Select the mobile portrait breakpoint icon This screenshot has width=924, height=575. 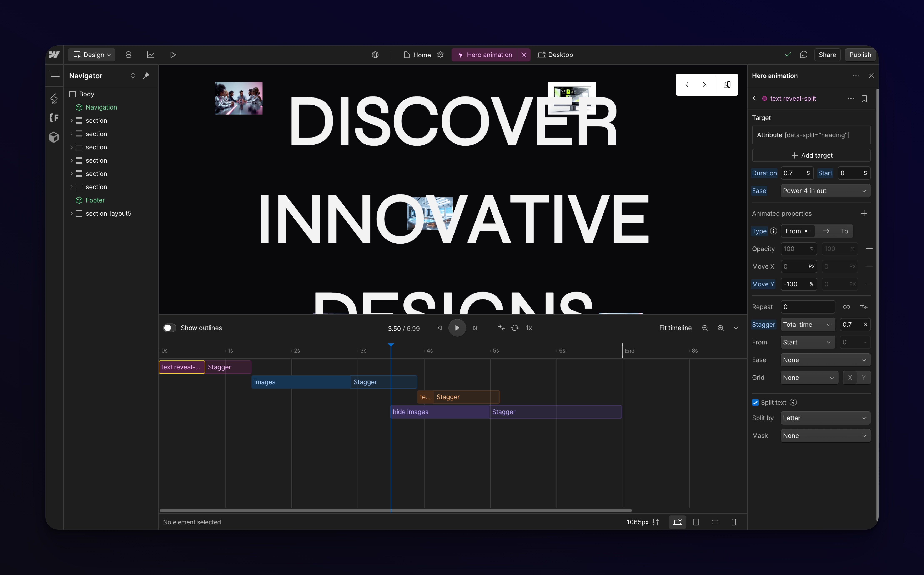click(733, 522)
